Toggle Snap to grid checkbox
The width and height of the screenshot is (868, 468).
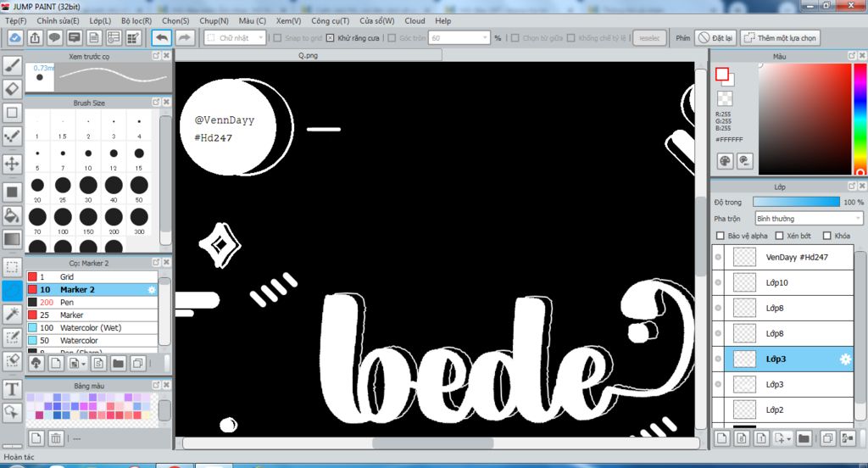[x=277, y=37]
